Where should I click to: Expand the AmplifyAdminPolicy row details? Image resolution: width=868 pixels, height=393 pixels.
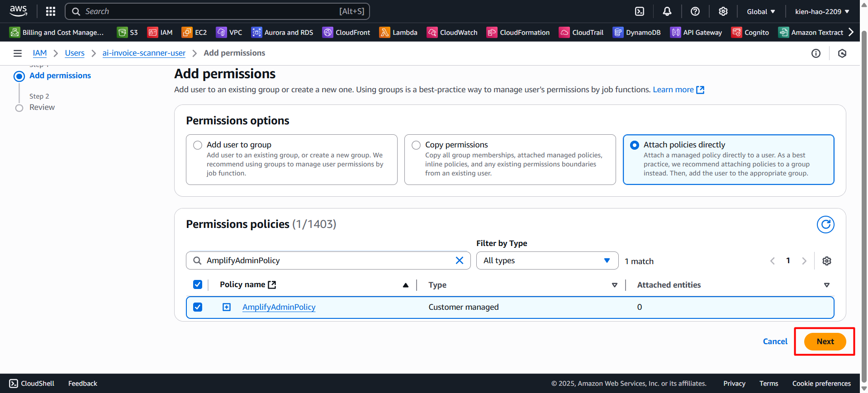[227, 307]
